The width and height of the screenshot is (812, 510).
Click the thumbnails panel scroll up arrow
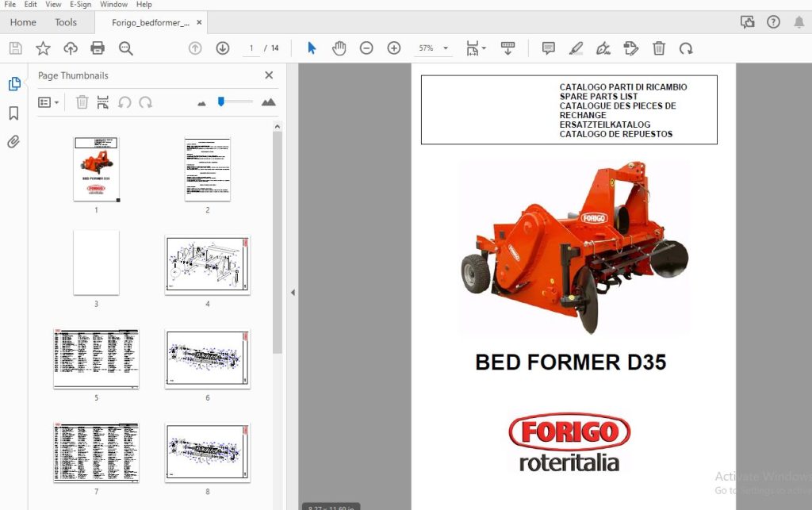pos(278,126)
